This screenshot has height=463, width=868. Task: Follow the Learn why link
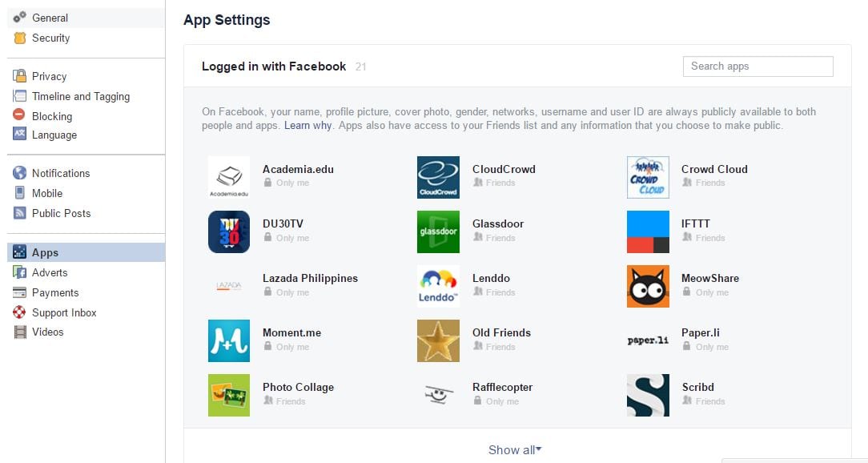tap(307, 125)
